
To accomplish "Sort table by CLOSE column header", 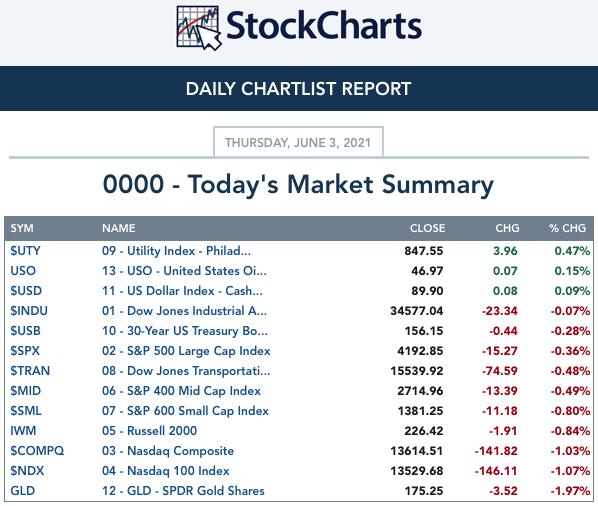I will click(x=428, y=228).
